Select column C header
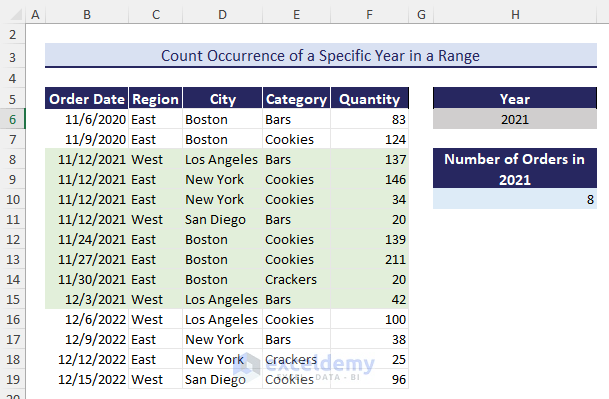The height and width of the screenshot is (399, 609). [x=155, y=14]
